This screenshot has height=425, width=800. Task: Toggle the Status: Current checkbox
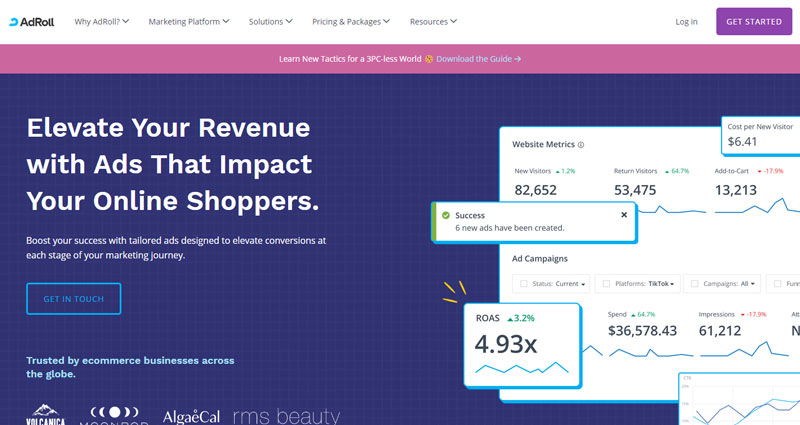[x=523, y=284]
